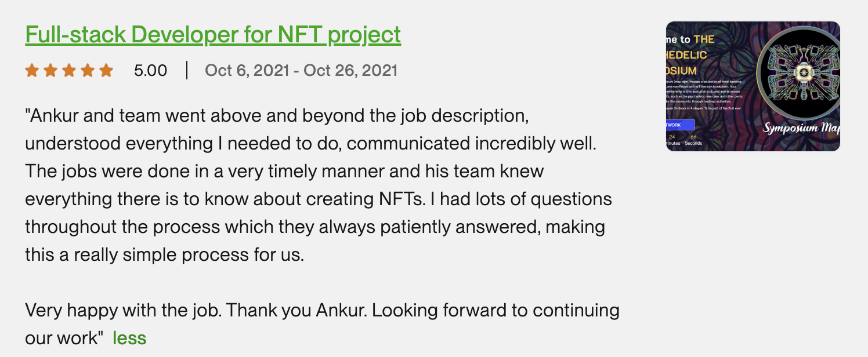Click the vertical divider beside the 5.00 rating
This screenshot has width=868, height=357.
point(187,71)
